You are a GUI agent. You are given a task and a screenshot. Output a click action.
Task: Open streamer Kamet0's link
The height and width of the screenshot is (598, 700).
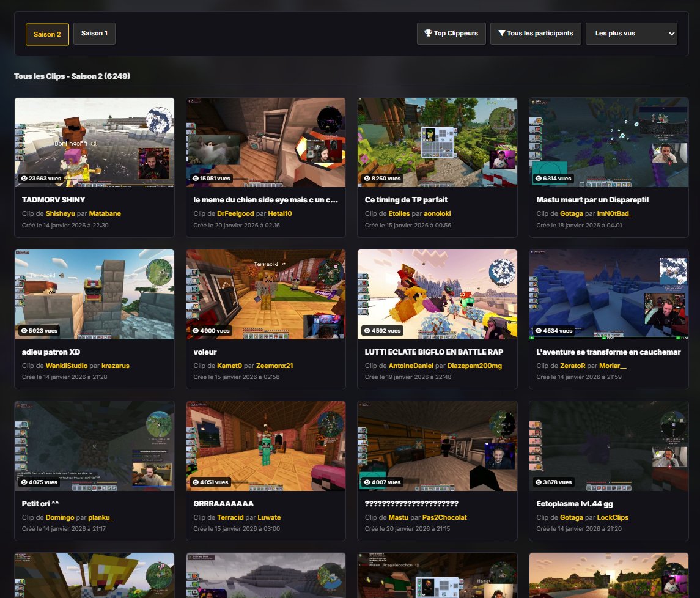pyautogui.click(x=229, y=366)
